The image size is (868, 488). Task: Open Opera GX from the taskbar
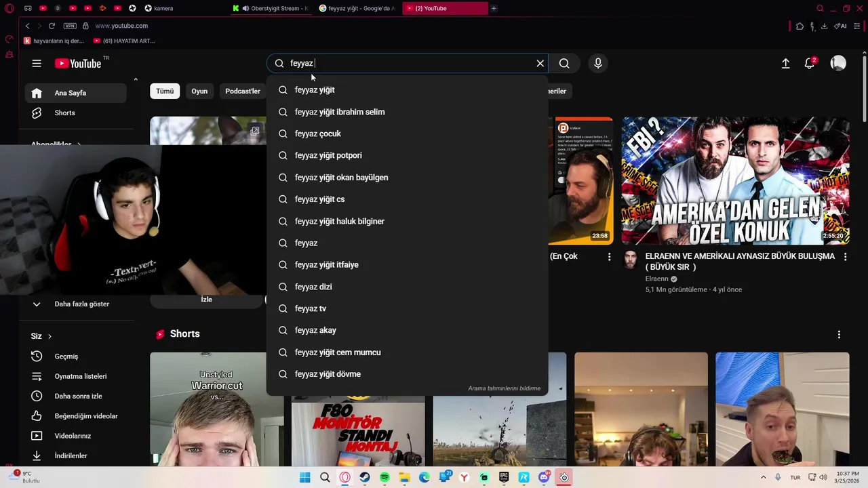pyautogui.click(x=345, y=477)
